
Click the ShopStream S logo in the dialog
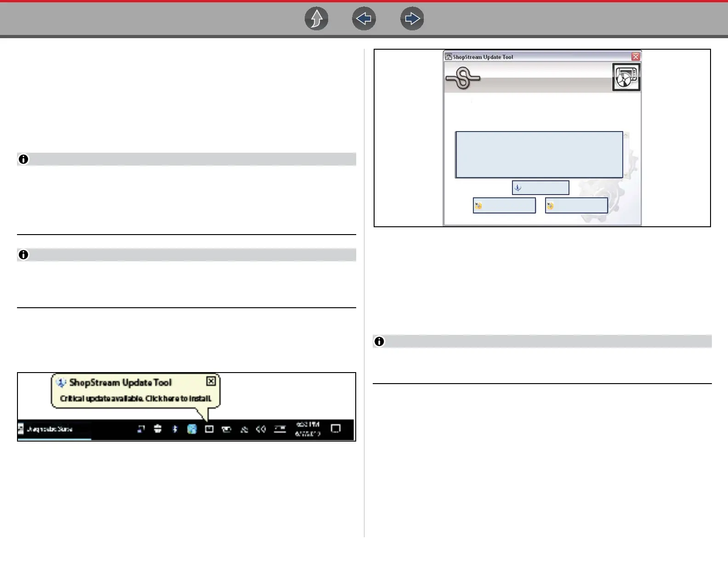coord(463,78)
